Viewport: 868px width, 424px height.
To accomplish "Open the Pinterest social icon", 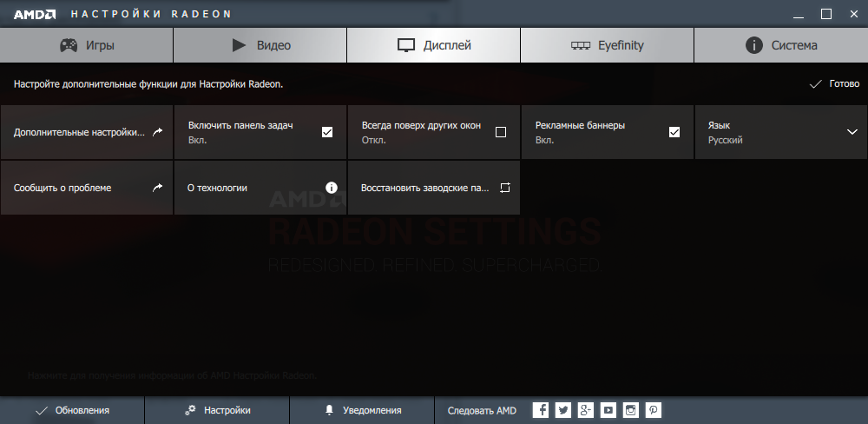I will point(654,410).
